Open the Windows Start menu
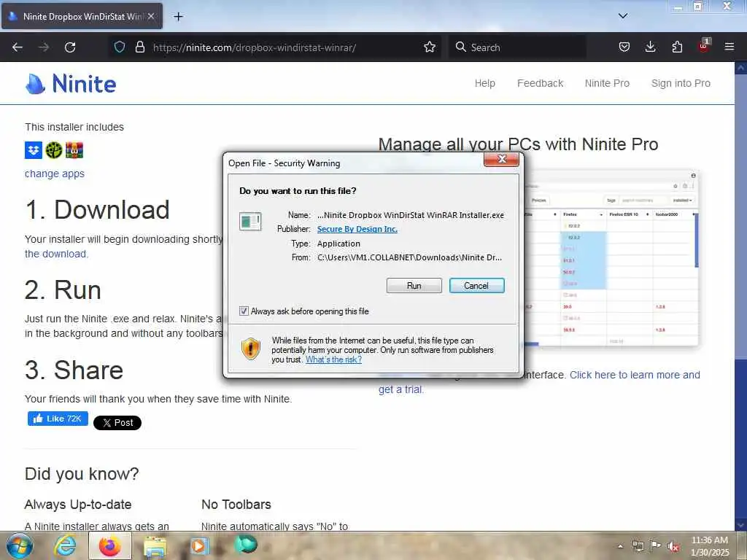The width and height of the screenshot is (747, 560). coord(18,545)
